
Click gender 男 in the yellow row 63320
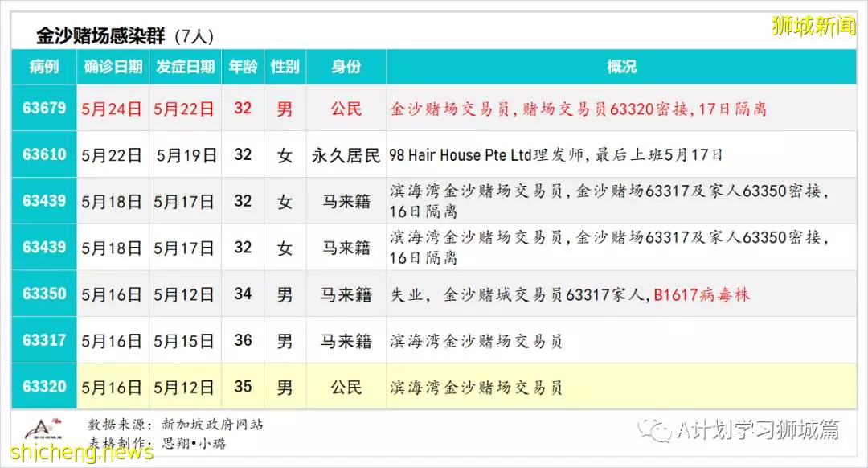pyautogui.click(x=285, y=388)
